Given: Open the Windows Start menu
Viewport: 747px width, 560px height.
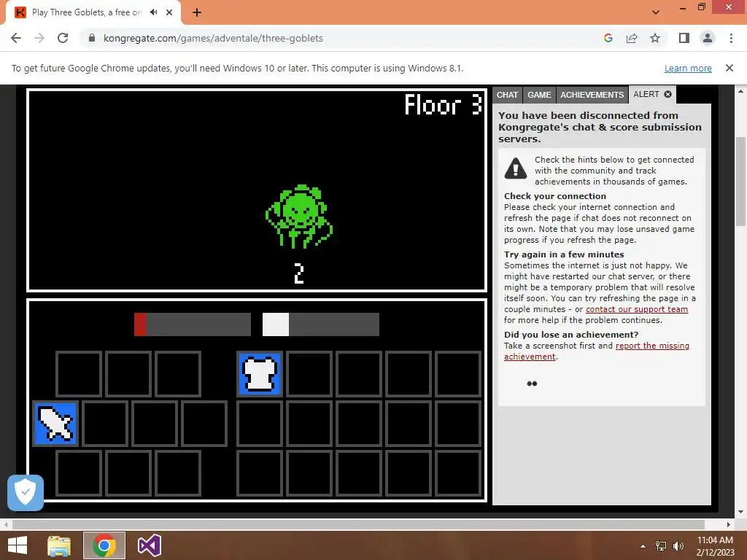Looking at the screenshot, I should click(x=18, y=545).
